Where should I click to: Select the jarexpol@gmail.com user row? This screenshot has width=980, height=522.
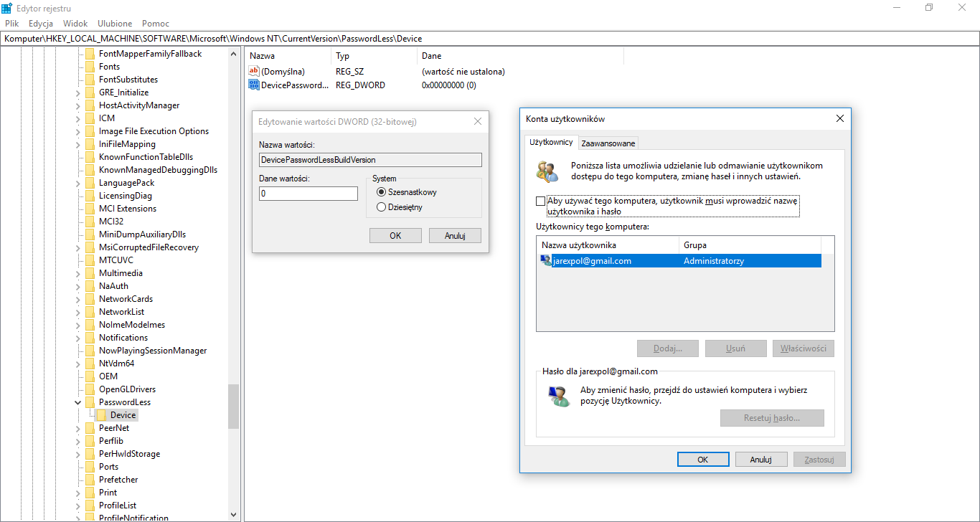coord(679,261)
